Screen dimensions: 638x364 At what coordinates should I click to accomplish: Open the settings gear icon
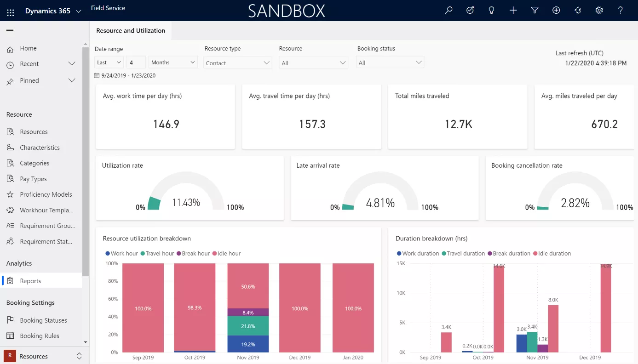(x=599, y=11)
